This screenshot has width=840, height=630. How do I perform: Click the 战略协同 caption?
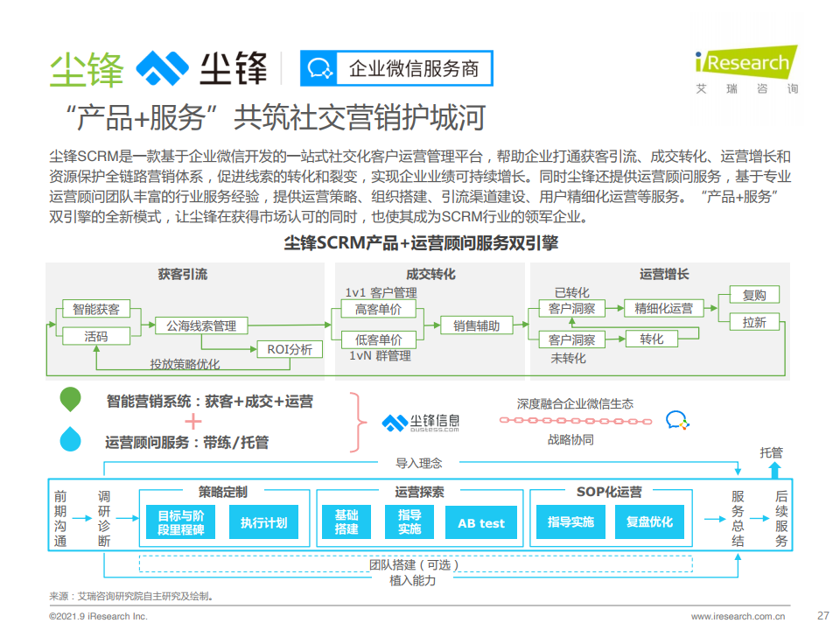pyautogui.click(x=570, y=440)
